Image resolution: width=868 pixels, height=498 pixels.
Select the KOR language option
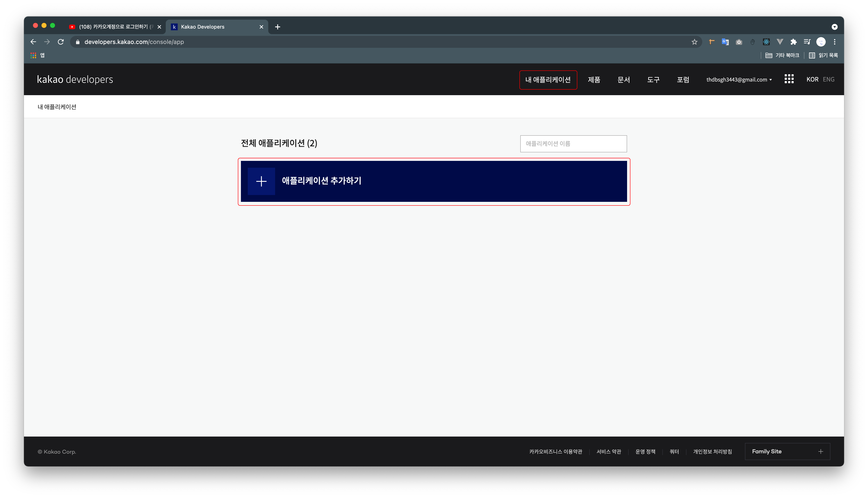tap(812, 79)
